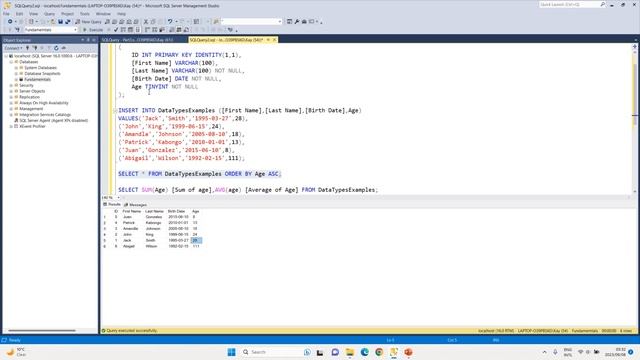Select the localhost server root node
640x360 pixels.
pos(56,56)
